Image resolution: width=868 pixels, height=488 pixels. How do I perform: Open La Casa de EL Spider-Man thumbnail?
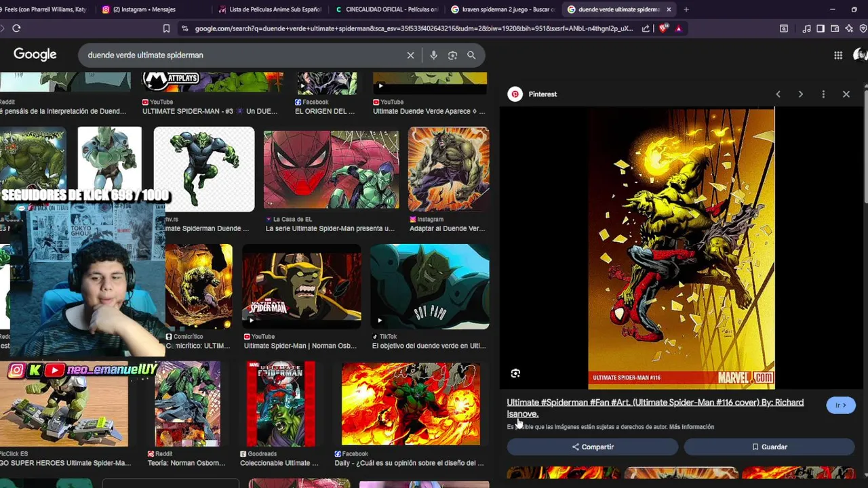tap(331, 169)
